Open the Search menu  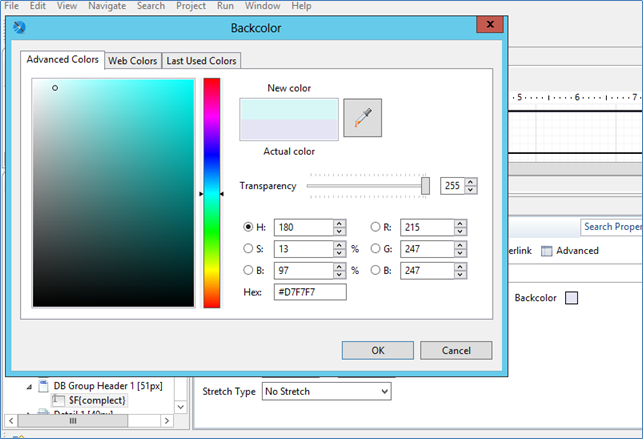coord(151,6)
